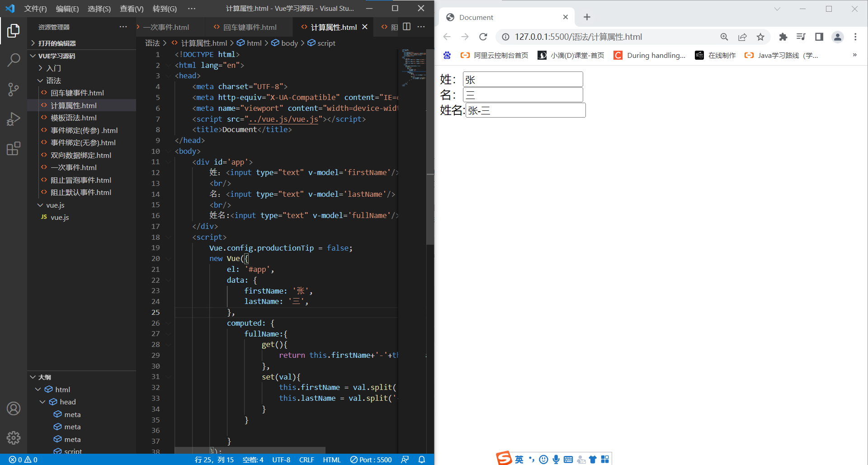Open the Run and Debug view

pos(14,119)
